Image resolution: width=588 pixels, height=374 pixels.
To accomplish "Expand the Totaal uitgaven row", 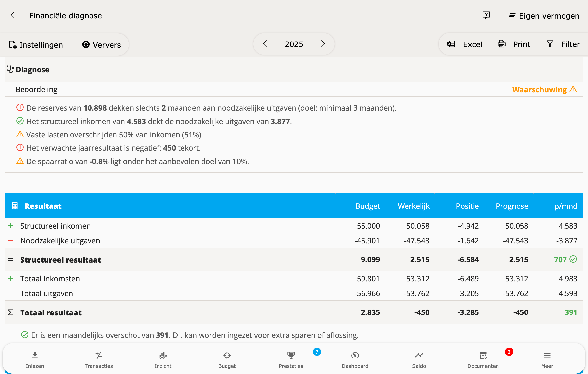I will coord(10,293).
